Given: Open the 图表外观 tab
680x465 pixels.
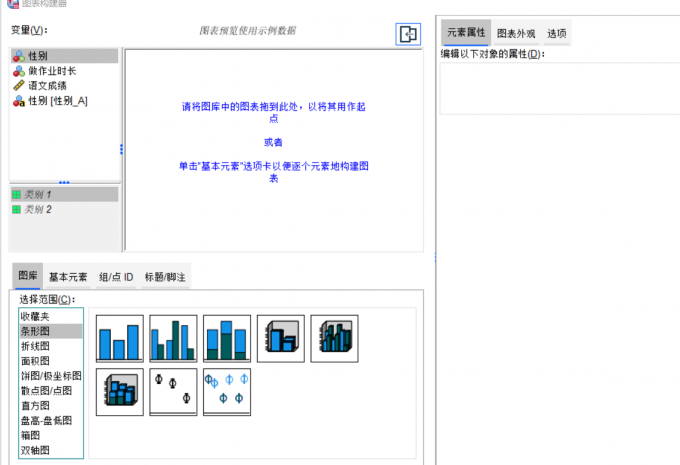Looking at the screenshot, I should pyautogui.click(x=516, y=33).
